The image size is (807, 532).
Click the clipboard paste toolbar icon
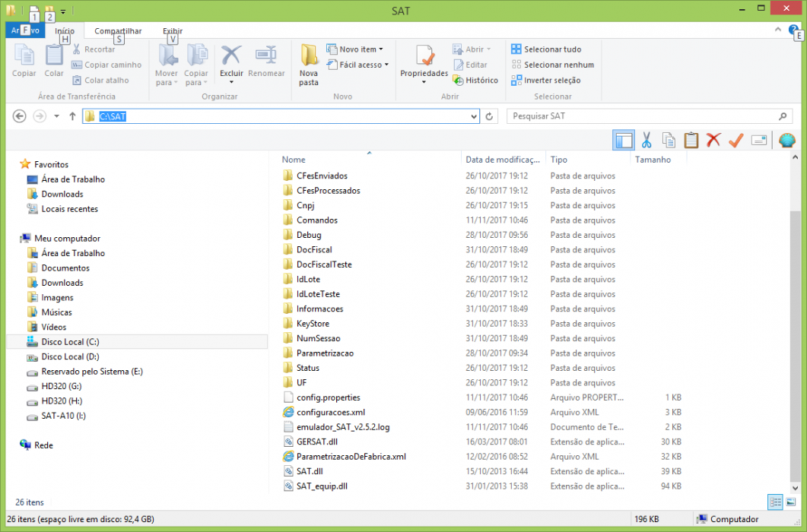click(691, 140)
